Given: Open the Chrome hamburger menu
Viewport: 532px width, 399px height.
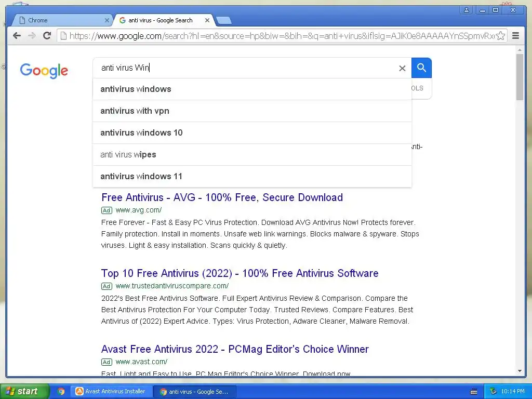Looking at the screenshot, I should click(515, 36).
